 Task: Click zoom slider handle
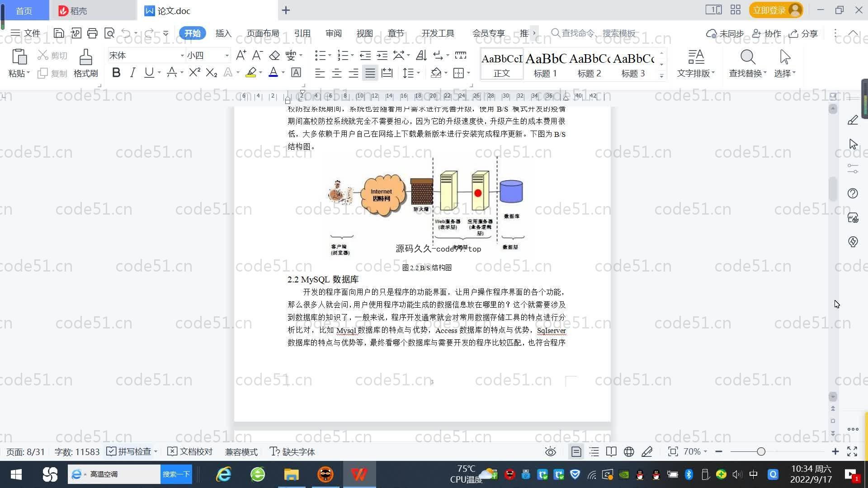pos(761,451)
